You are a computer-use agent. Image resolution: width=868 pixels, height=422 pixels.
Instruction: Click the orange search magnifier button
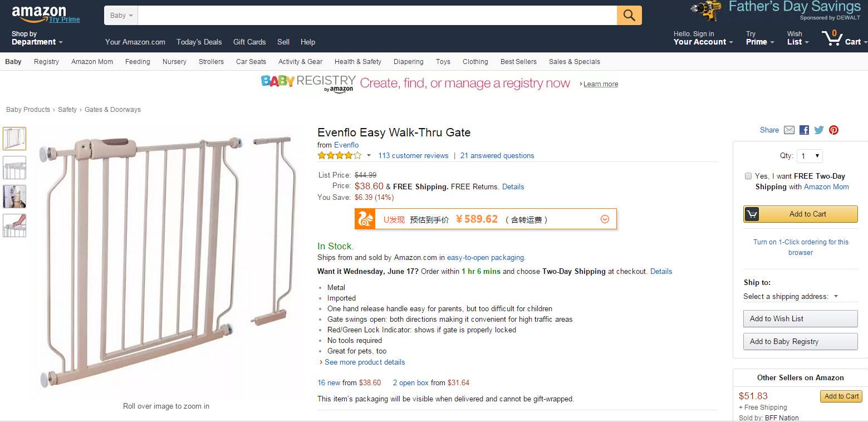pos(629,16)
